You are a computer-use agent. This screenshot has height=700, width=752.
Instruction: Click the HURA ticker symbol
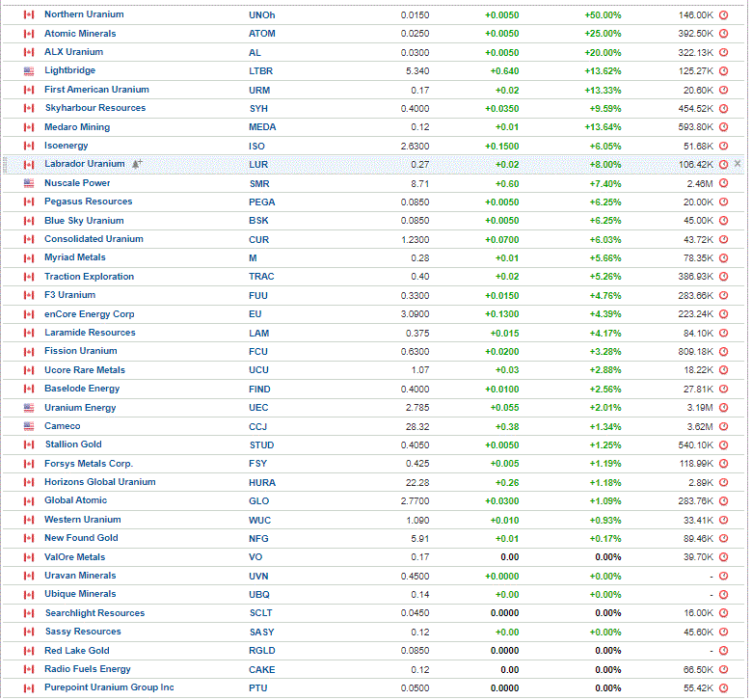[x=262, y=483]
